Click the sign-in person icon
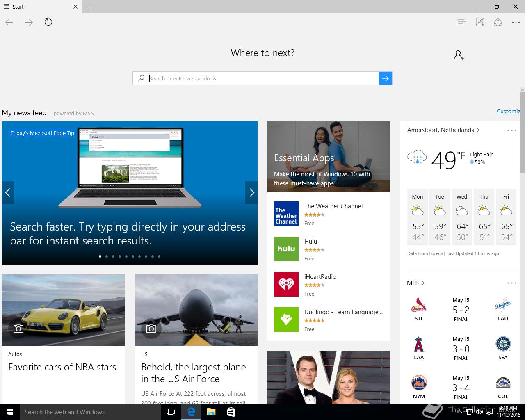 pos(459,55)
